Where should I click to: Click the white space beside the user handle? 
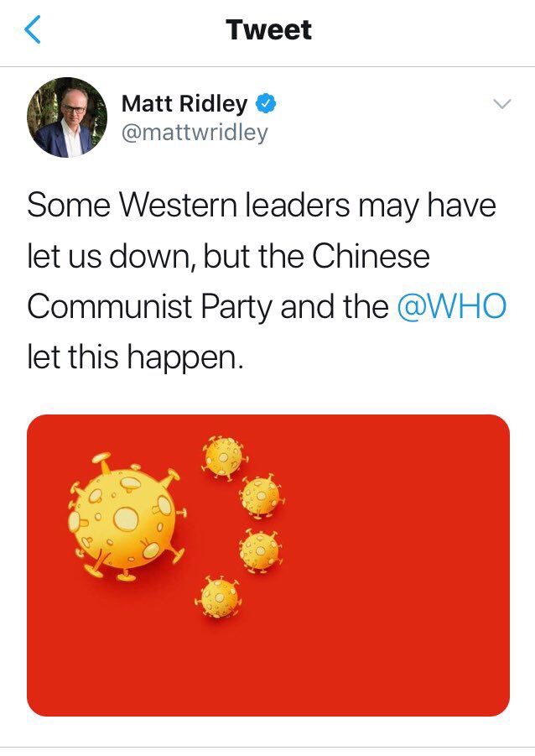pos(376,133)
